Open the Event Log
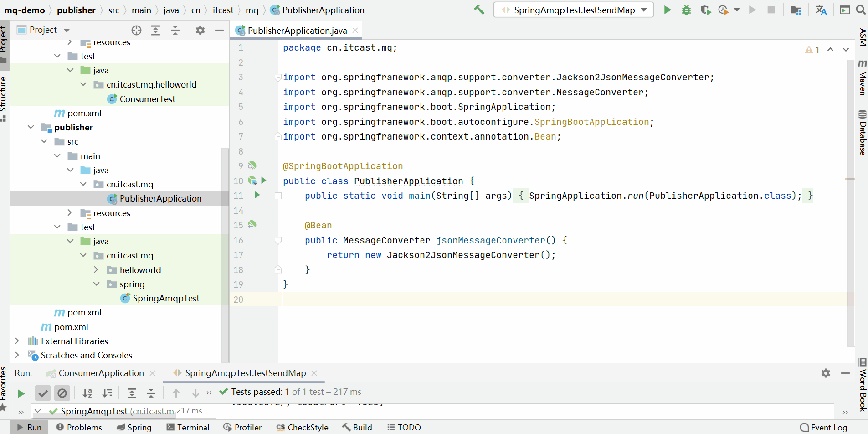 pyautogui.click(x=824, y=427)
